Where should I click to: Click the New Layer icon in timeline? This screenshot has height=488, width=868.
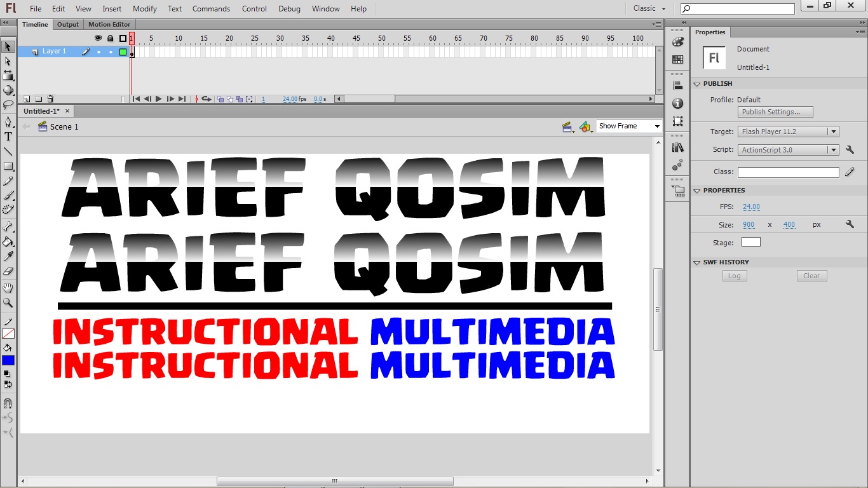(x=27, y=99)
